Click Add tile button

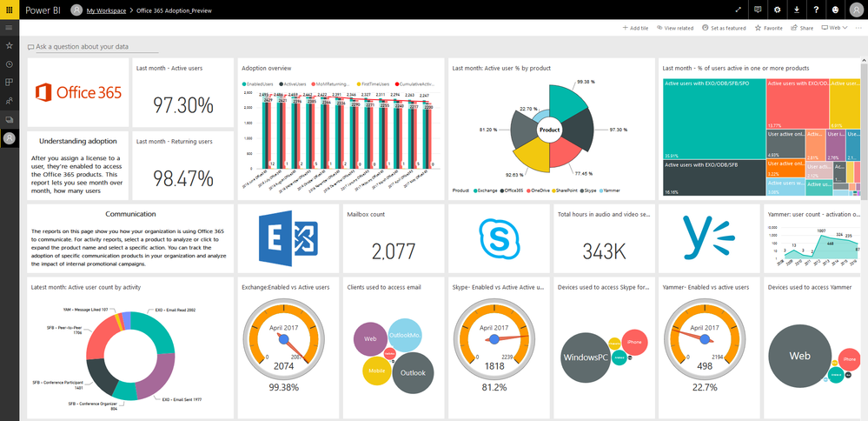pyautogui.click(x=635, y=28)
